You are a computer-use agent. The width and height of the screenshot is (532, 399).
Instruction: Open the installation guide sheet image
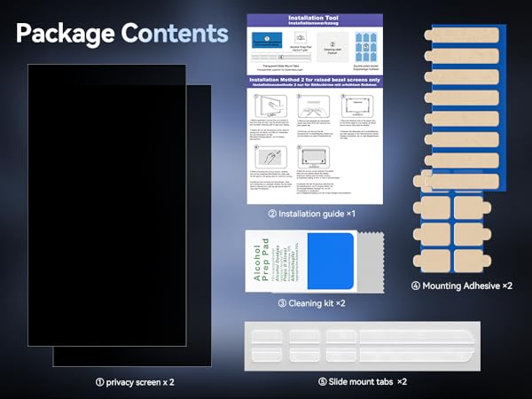[315, 109]
